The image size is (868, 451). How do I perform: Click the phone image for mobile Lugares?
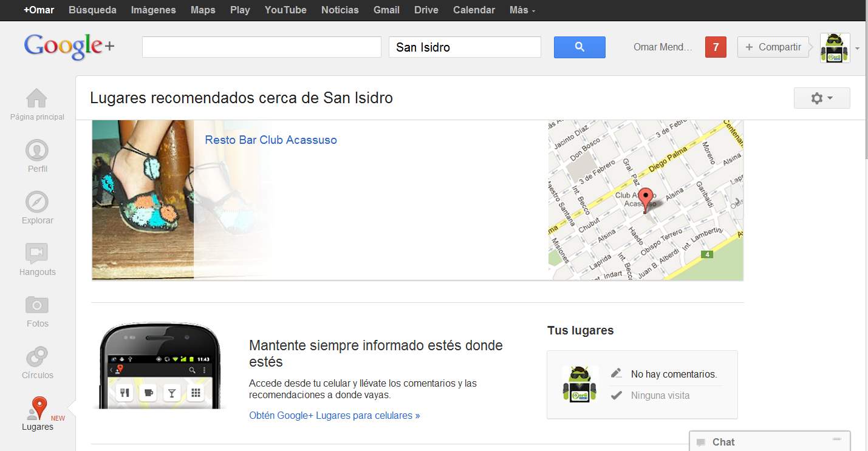pyautogui.click(x=160, y=366)
